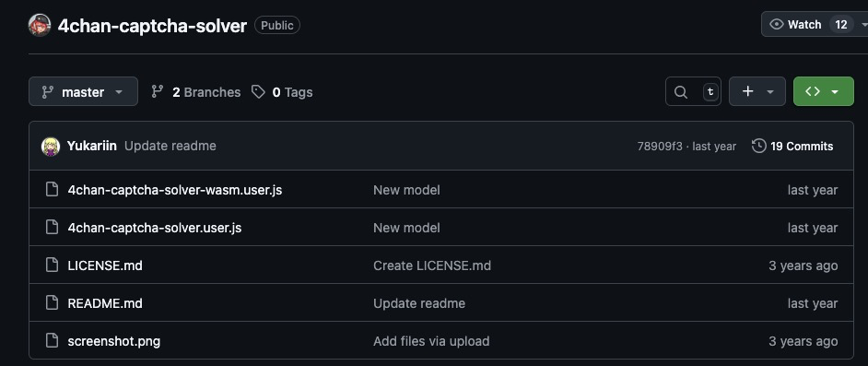This screenshot has width=868, height=366.
Task: Click the tags label icon
Action: tap(258, 92)
